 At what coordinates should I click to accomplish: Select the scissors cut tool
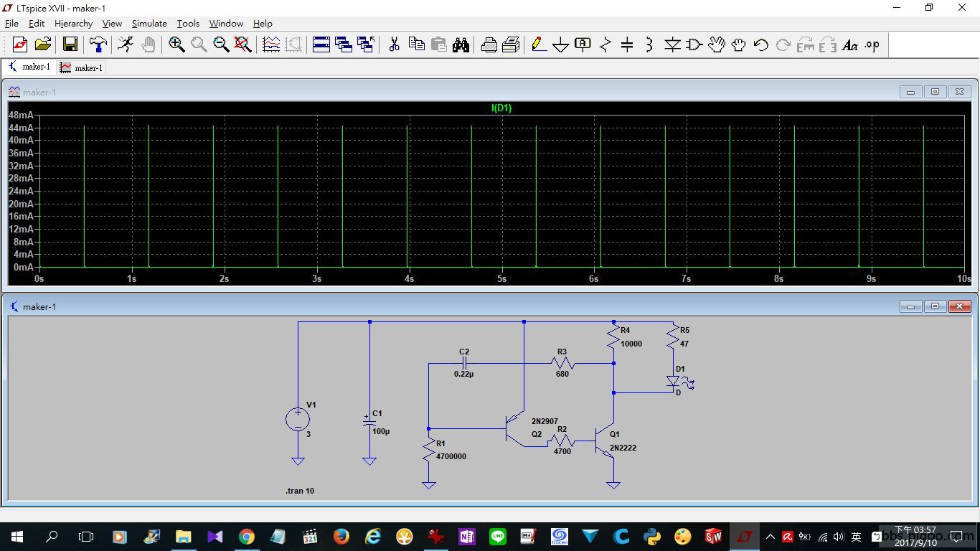(x=394, y=44)
